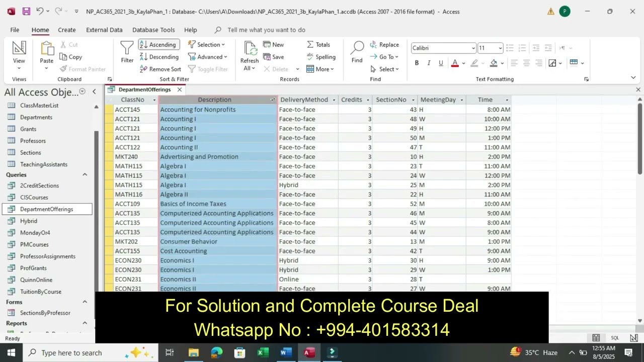Screen dimensions: 644x362
Task: Sort Descending in Sort & Filter
Action: [158, 57]
